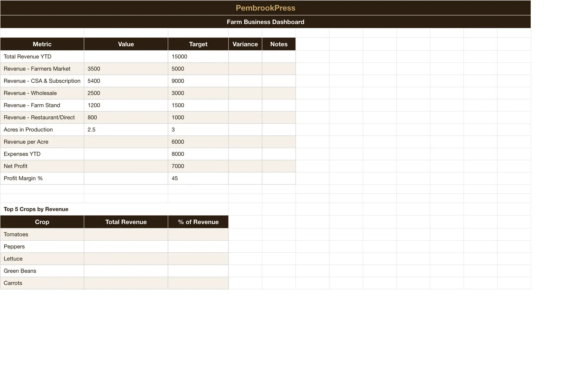Select the Total Revenue cell for Tomatoes
The width and height of the screenshot is (588, 378).
(126, 234)
